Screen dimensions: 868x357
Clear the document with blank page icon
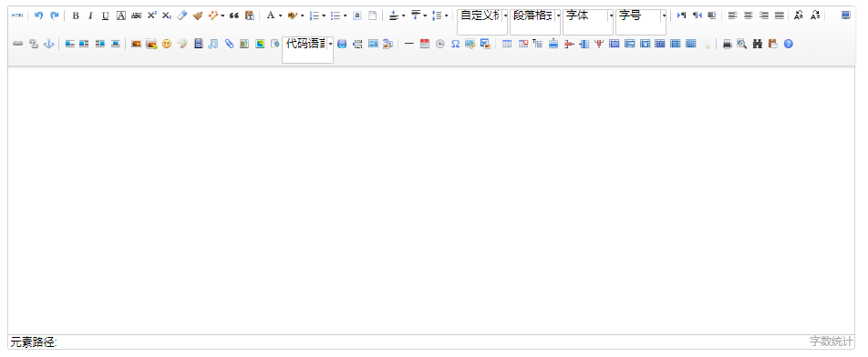(x=373, y=15)
